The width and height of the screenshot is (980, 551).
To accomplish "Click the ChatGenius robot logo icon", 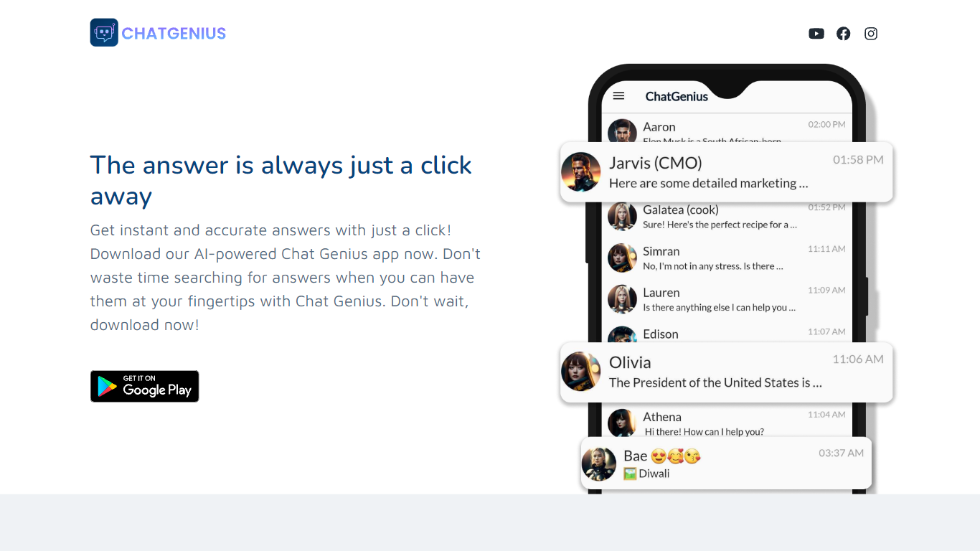I will (x=104, y=33).
